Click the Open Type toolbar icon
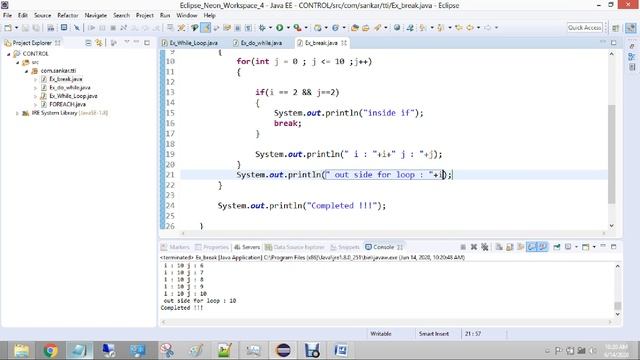This screenshot has height=360, width=640. 355,28
